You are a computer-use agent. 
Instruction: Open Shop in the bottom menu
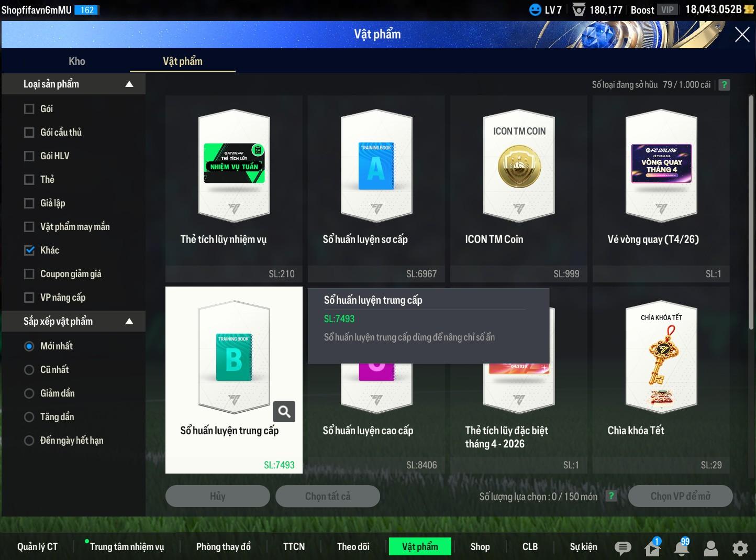click(480, 546)
